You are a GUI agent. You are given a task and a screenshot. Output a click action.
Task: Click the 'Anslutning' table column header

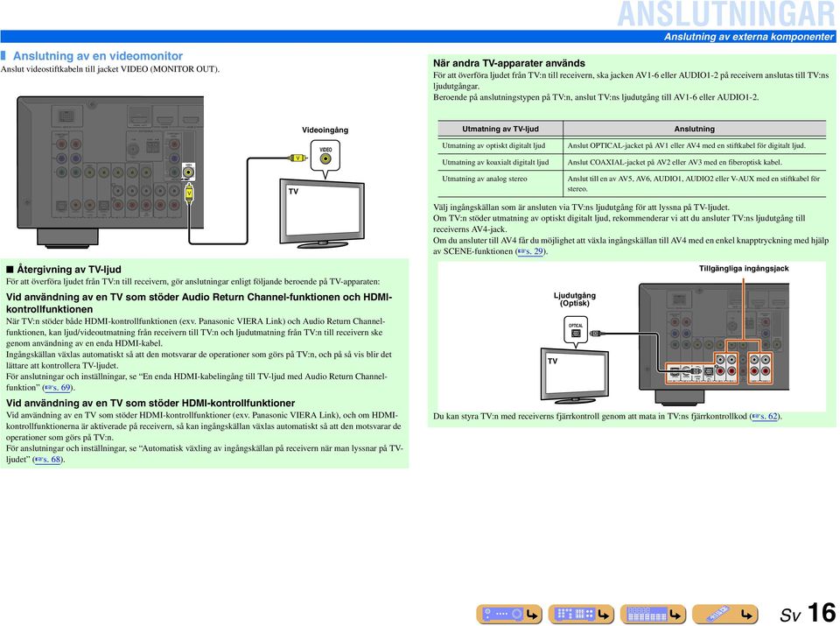click(x=694, y=129)
